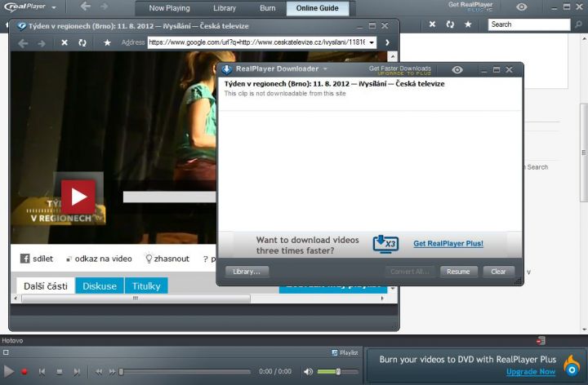Open the RealPlayer logo menu
This screenshot has width=588, height=385.
point(30,7)
